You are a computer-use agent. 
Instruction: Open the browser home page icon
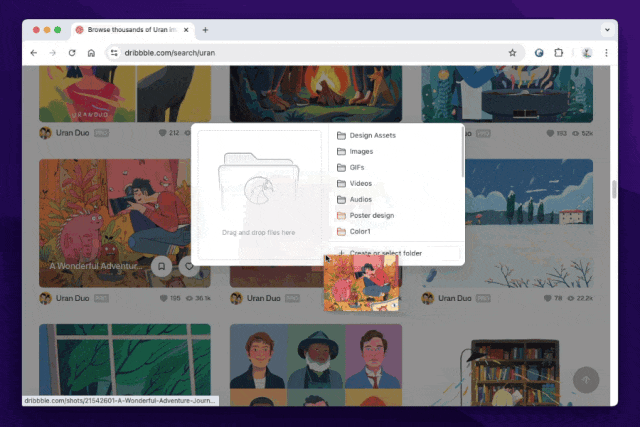click(x=91, y=53)
